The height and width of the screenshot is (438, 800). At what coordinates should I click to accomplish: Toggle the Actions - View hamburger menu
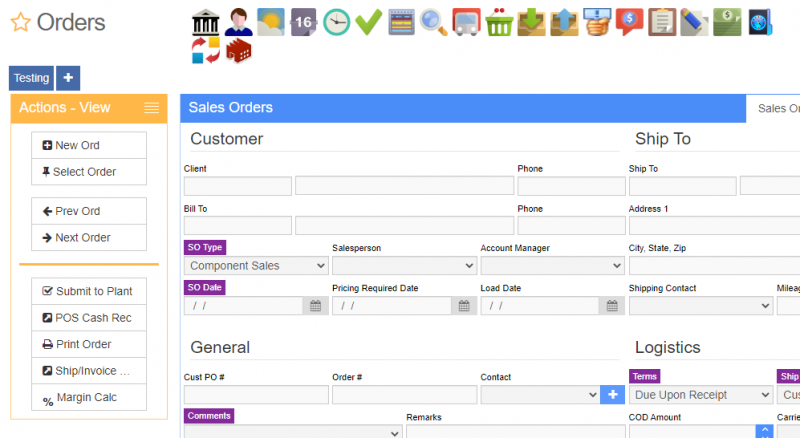point(151,108)
